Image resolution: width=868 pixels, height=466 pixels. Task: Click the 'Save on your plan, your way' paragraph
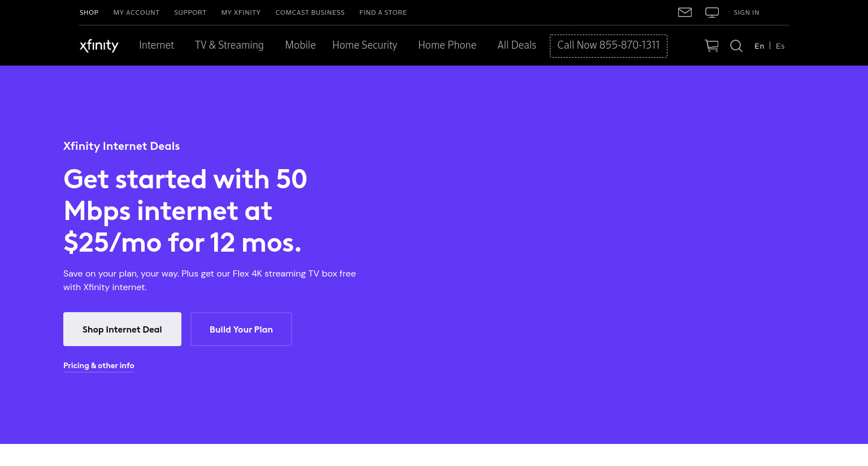coord(210,280)
